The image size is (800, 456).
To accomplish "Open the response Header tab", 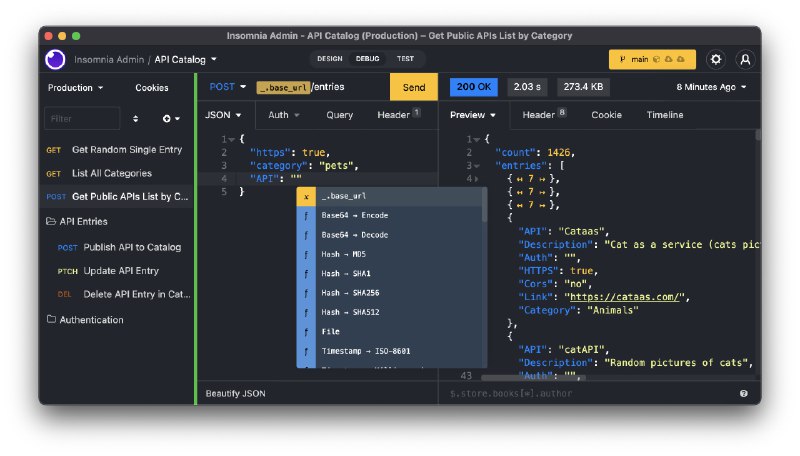I will [544, 115].
